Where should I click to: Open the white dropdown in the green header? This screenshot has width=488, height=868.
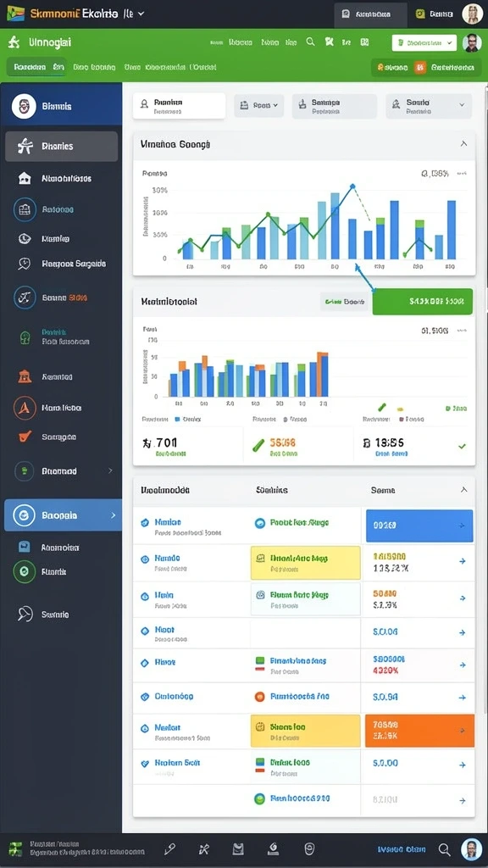point(424,42)
